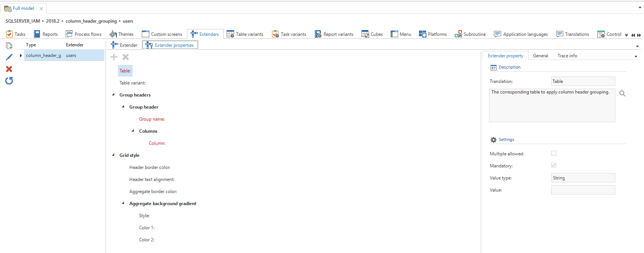Open the Table variants tab
Image resolution: width=644 pixels, height=253 pixels.
pyautogui.click(x=245, y=34)
